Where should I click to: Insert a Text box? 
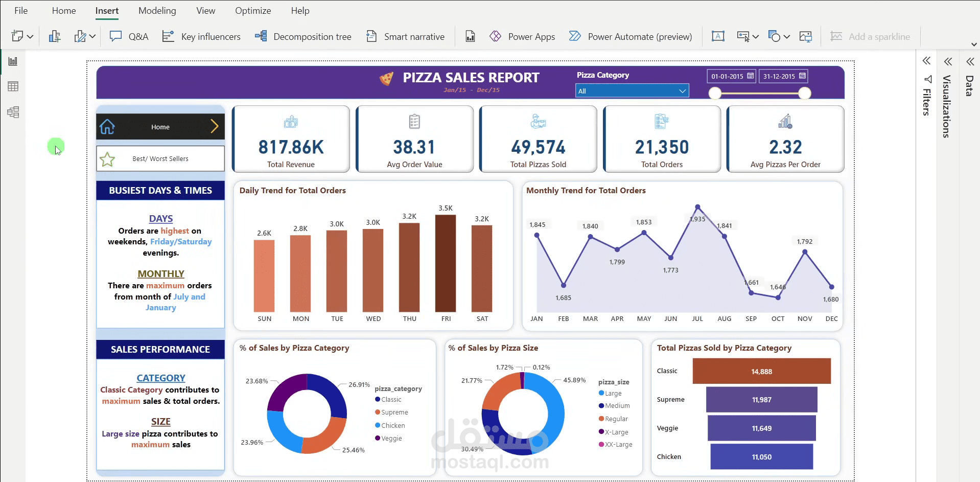pos(718,36)
